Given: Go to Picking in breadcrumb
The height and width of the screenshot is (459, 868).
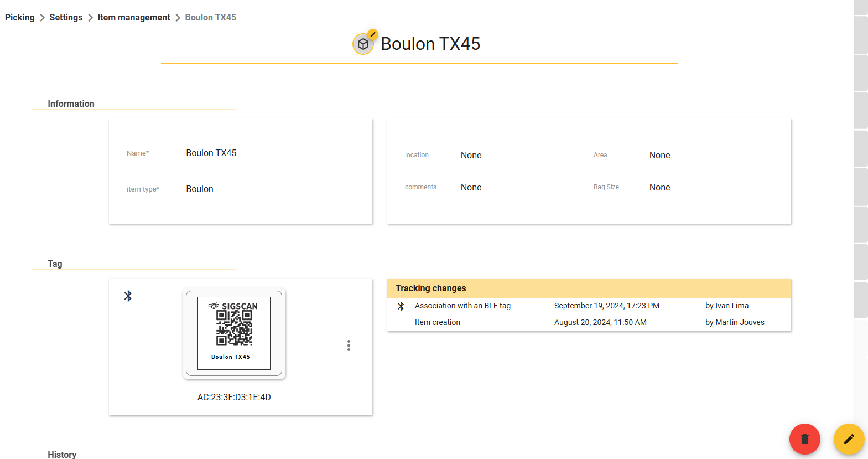Looking at the screenshot, I should click(20, 17).
